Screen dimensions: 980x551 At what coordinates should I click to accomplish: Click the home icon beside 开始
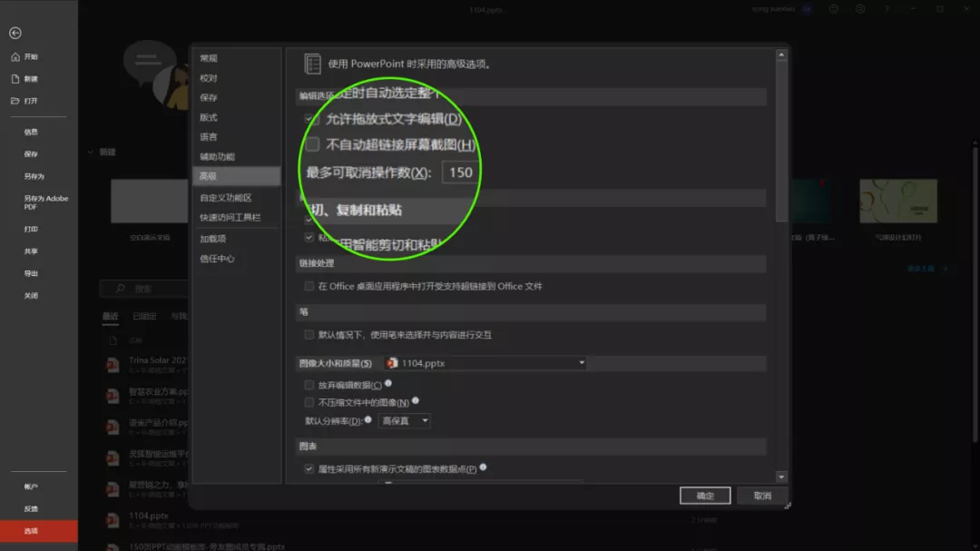point(15,57)
